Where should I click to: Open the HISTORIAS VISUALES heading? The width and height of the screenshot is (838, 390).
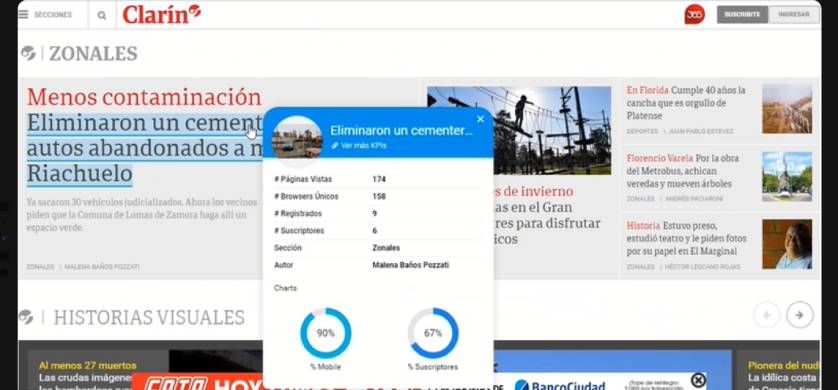click(149, 317)
